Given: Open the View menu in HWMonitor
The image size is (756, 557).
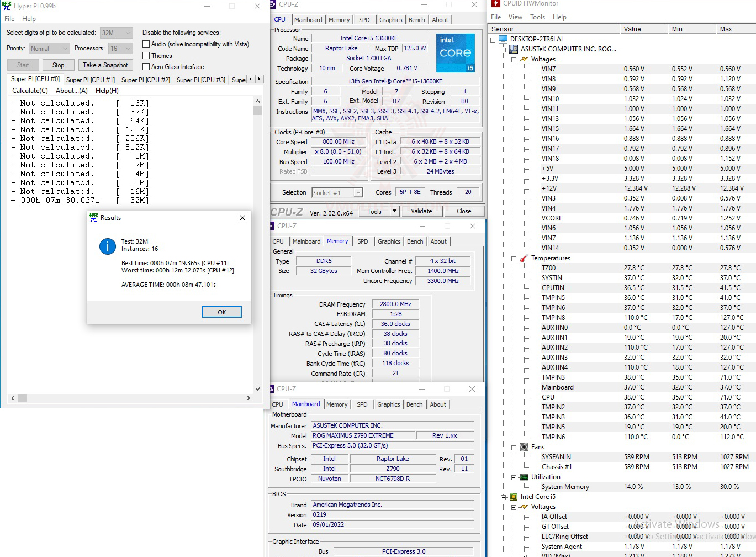Looking at the screenshot, I should [515, 17].
